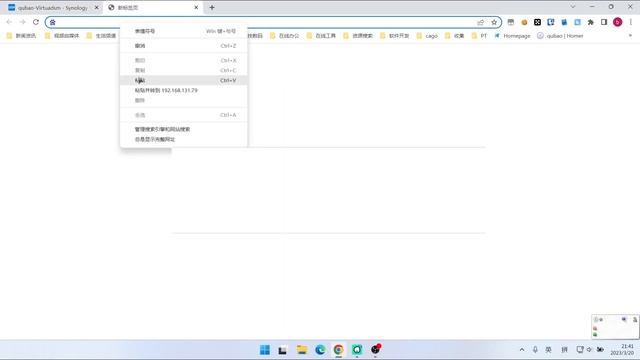Image resolution: width=640 pixels, height=360 pixels.
Task: Open Chrome's three-dot menu
Action: (631, 22)
